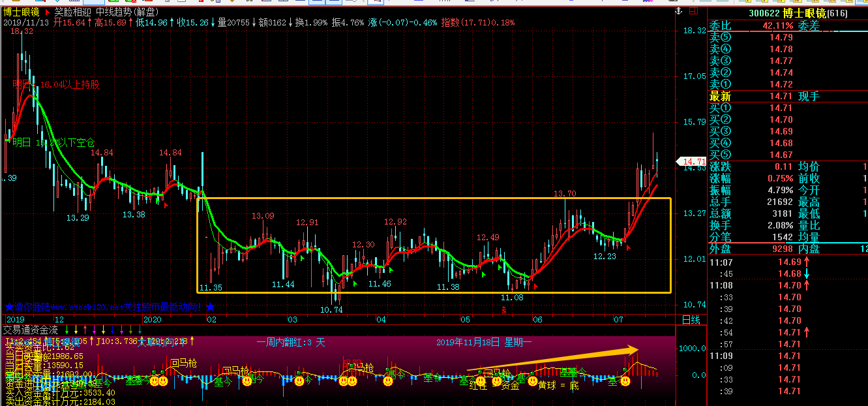Click the dark blue arrow in indicator header
The width and height of the screenshot is (868, 406).
coord(112,330)
